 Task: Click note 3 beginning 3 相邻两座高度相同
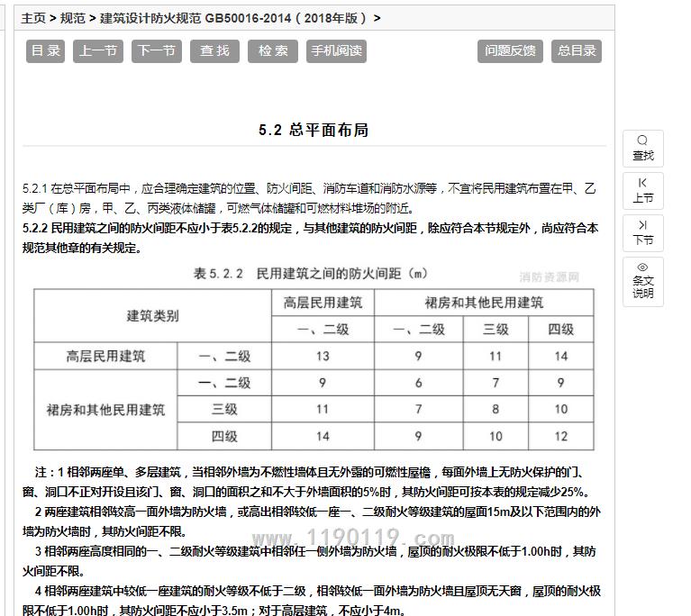point(309,561)
